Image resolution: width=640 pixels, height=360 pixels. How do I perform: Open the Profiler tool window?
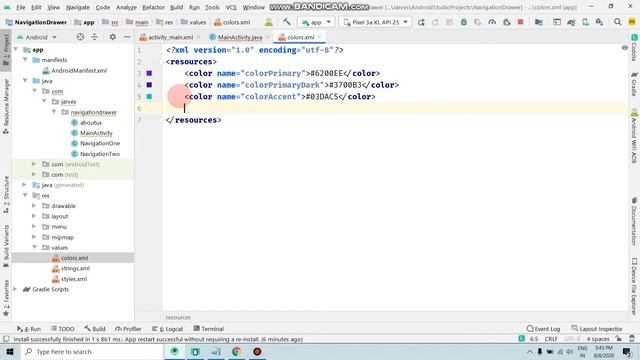pyautogui.click(x=128, y=329)
